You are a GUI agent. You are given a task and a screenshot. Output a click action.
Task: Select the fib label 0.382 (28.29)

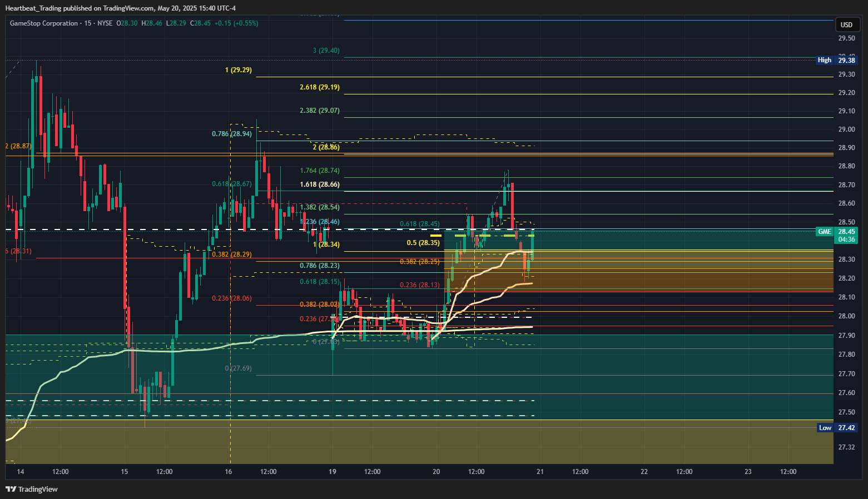(x=232, y=255)
